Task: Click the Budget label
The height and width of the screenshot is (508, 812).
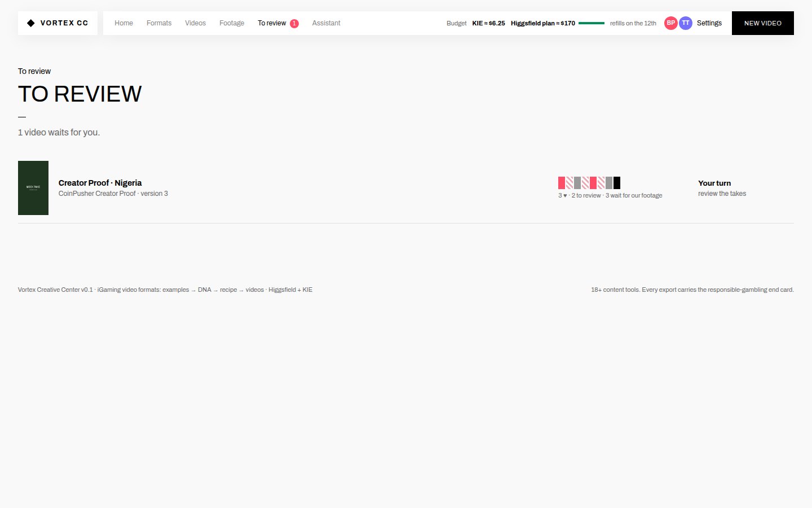Action: click(x=456, y=23)
